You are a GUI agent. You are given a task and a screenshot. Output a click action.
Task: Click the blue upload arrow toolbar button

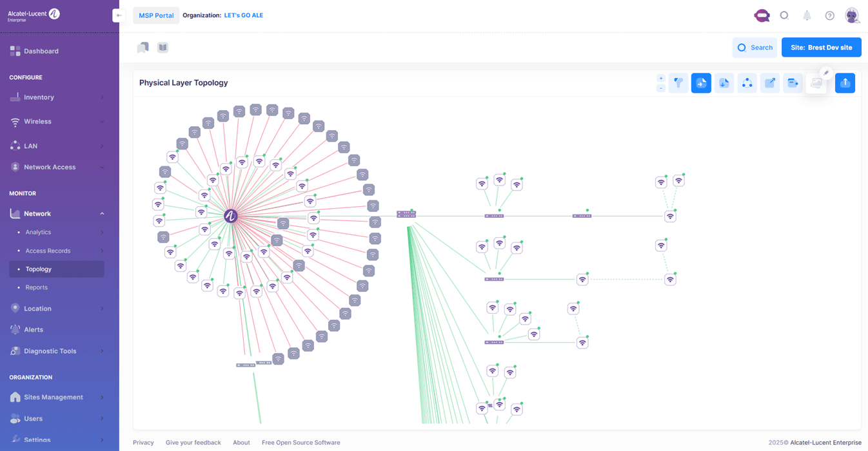[845, 83]
